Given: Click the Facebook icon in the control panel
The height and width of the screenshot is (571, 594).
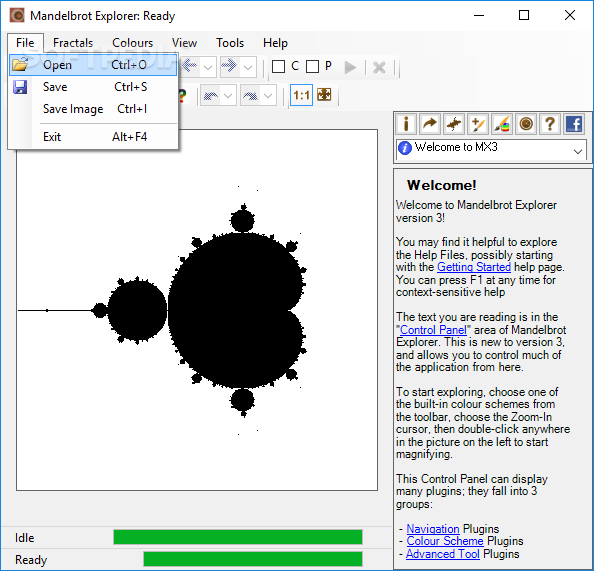Looking at the screenshot, I should tap(574, 124).
